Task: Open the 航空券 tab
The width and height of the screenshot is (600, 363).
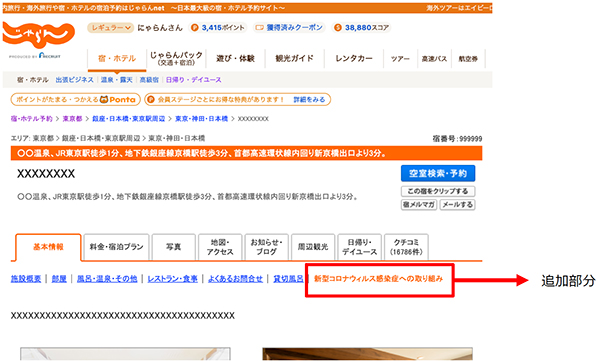Action: point(468,59)
